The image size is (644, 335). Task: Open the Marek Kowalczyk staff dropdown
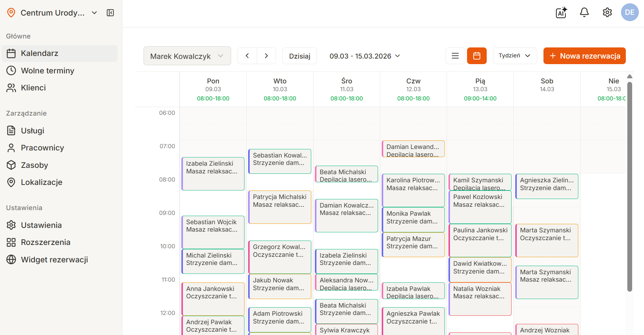click(187, 56)
